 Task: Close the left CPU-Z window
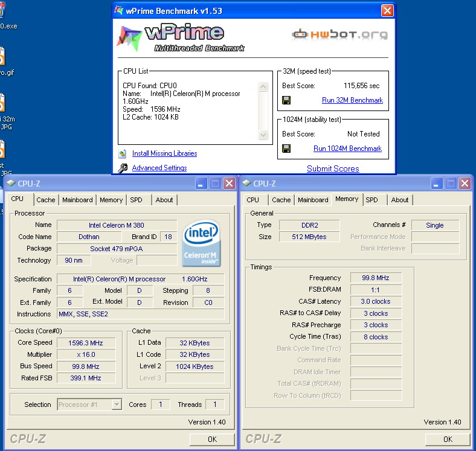[229, 184]
